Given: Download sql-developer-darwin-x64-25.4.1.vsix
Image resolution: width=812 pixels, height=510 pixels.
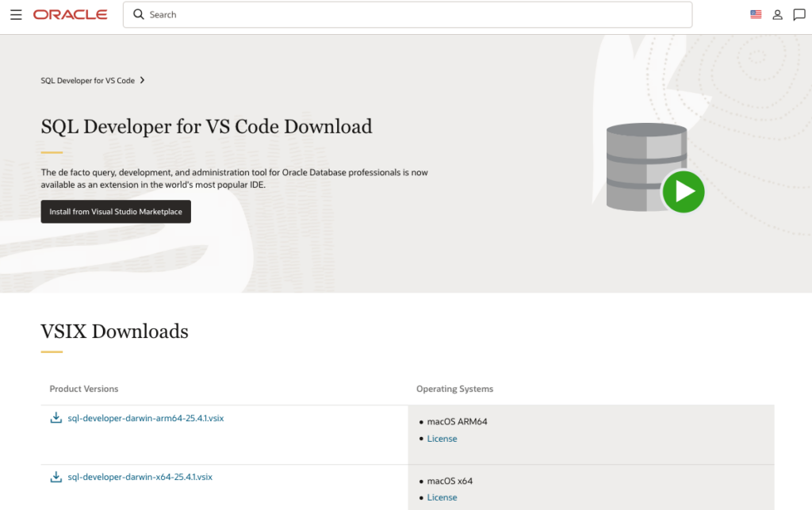Looking at the screenshot, I should pyautogui.click(x=140, y=477).
